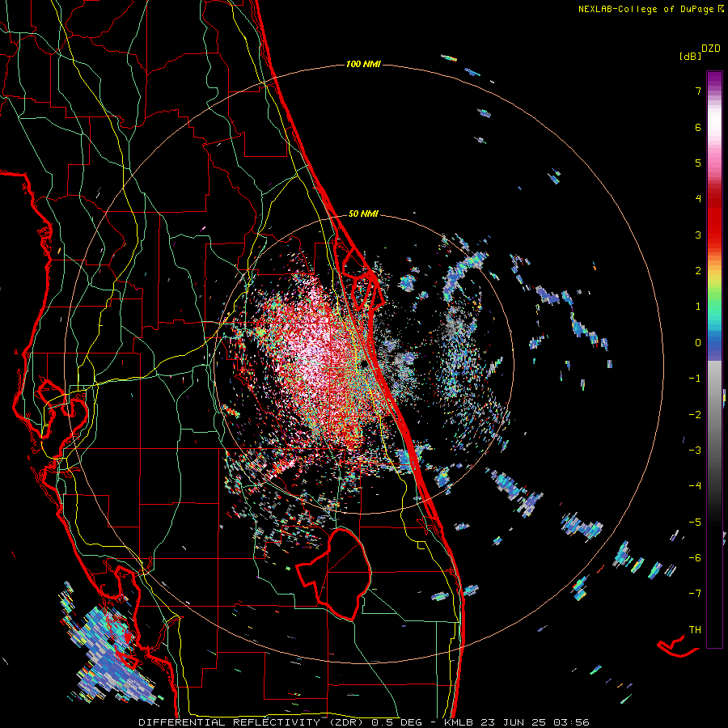Click the -3 value on the color scale
This screenshot has width=728, height=728.
(695, 451)
